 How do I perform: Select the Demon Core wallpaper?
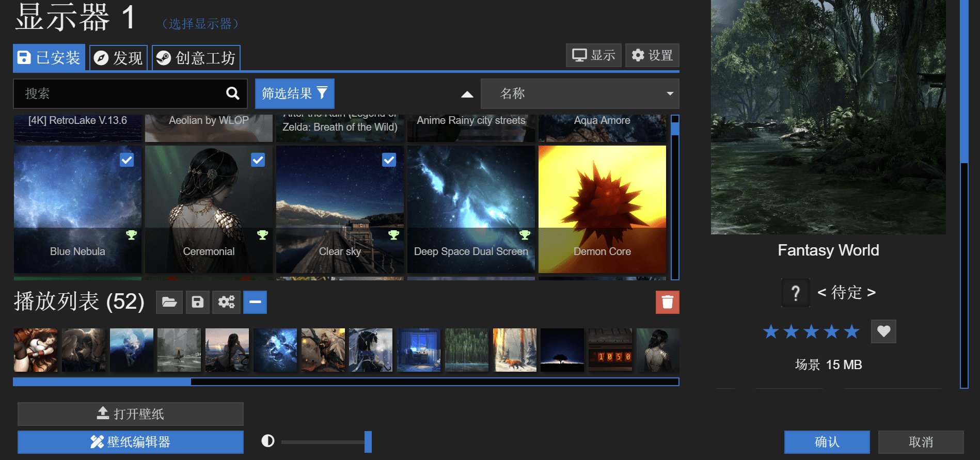click(x=602, y=209)
